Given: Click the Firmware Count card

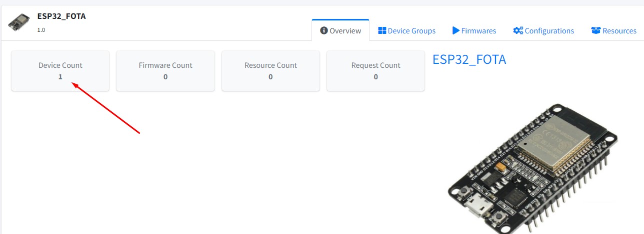Looking at the screenshot, I should click(165, 70).
